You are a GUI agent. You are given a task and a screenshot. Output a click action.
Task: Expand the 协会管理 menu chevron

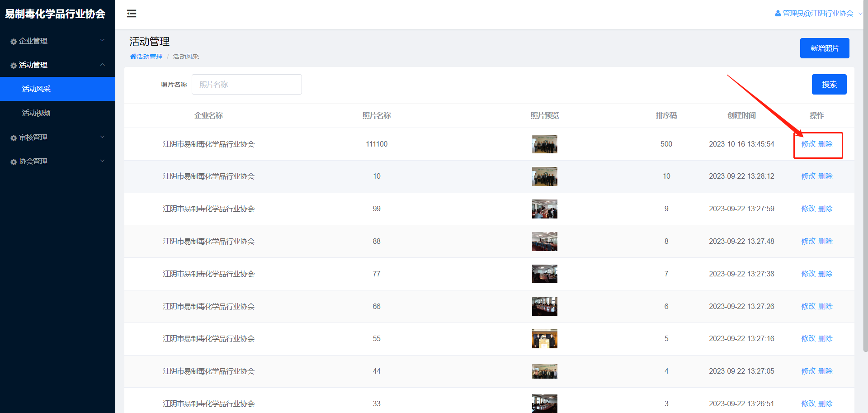click(103, 161)
